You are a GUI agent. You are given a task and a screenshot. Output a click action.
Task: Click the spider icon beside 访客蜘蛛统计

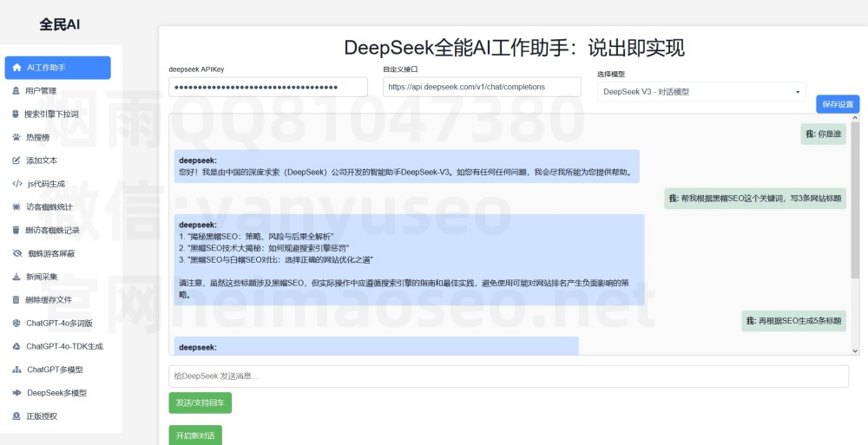point(16,207)
